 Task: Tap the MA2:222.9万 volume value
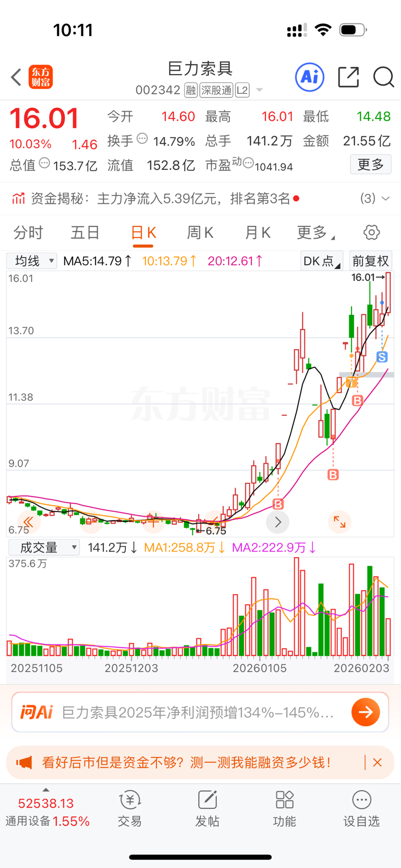[274, 547]
